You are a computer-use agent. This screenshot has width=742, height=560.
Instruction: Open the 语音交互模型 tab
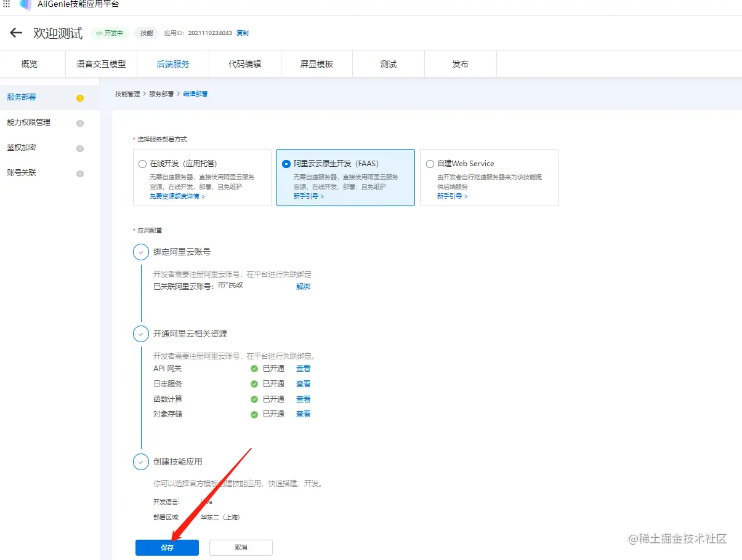click(101, 64)
